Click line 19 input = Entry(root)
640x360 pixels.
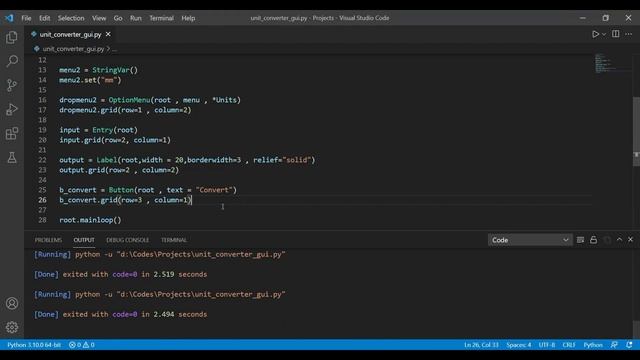(x=98, y=130)
